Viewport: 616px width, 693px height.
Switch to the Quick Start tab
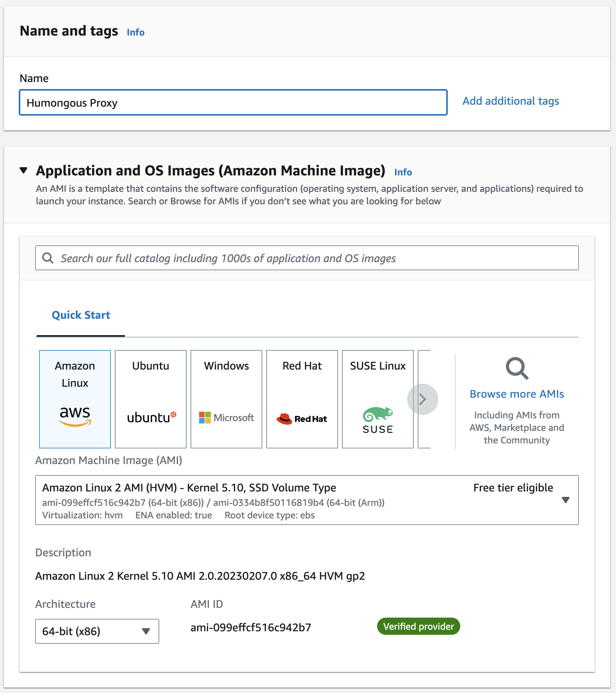(x=81, y=315)
